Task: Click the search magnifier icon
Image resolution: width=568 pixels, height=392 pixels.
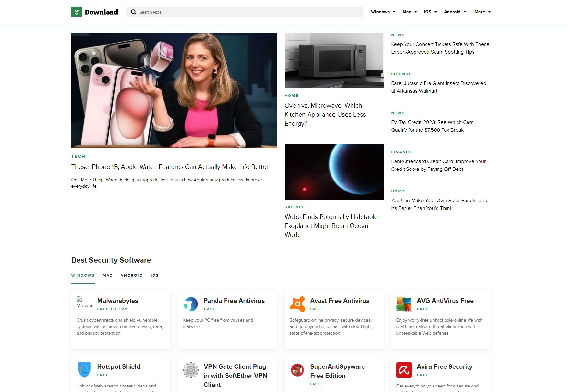Action: 133,12
